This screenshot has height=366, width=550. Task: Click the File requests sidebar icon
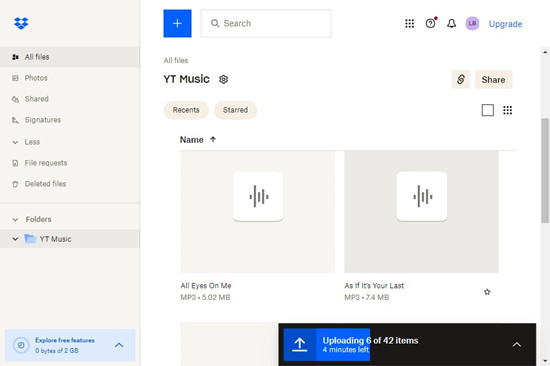coord(15,163)
